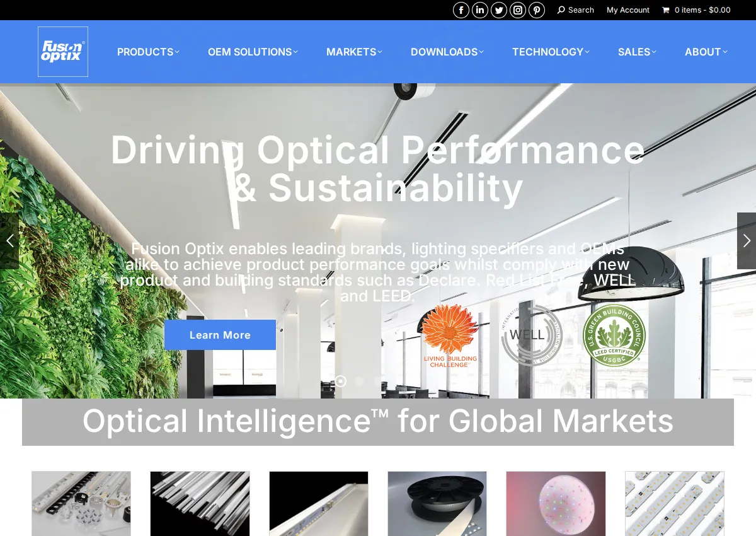The height and width of the screenshot is (536, 756).
Task: Select the first active slider dot
Action: [340, 381]
